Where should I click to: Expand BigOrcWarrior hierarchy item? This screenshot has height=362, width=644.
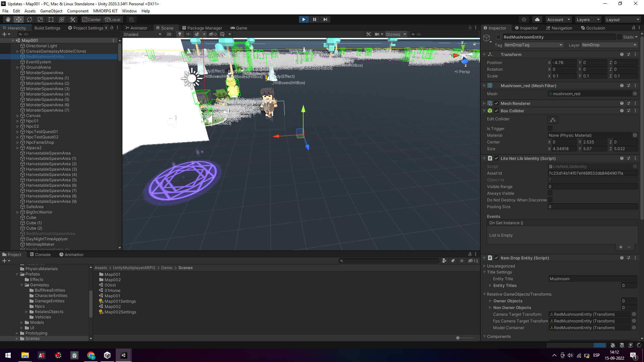(x=18, y=212)
